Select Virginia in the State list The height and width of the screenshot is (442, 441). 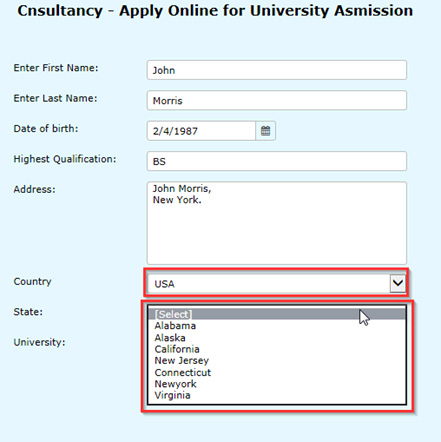172,395
